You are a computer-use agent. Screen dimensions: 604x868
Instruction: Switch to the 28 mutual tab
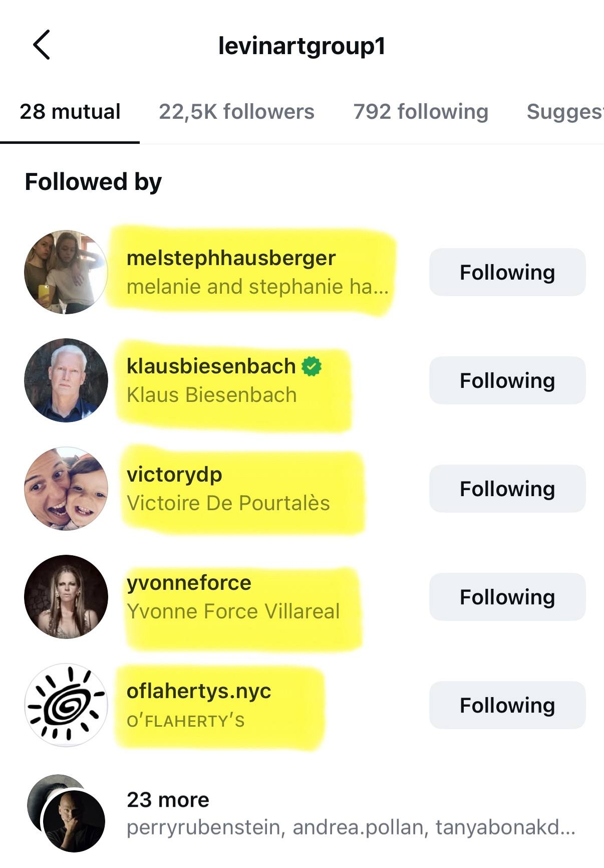click(70, 112)
